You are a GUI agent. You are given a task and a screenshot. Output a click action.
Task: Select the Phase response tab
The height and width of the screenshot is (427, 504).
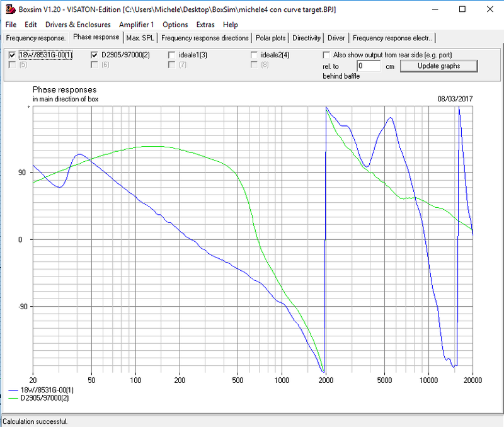[x=96, y=37]
